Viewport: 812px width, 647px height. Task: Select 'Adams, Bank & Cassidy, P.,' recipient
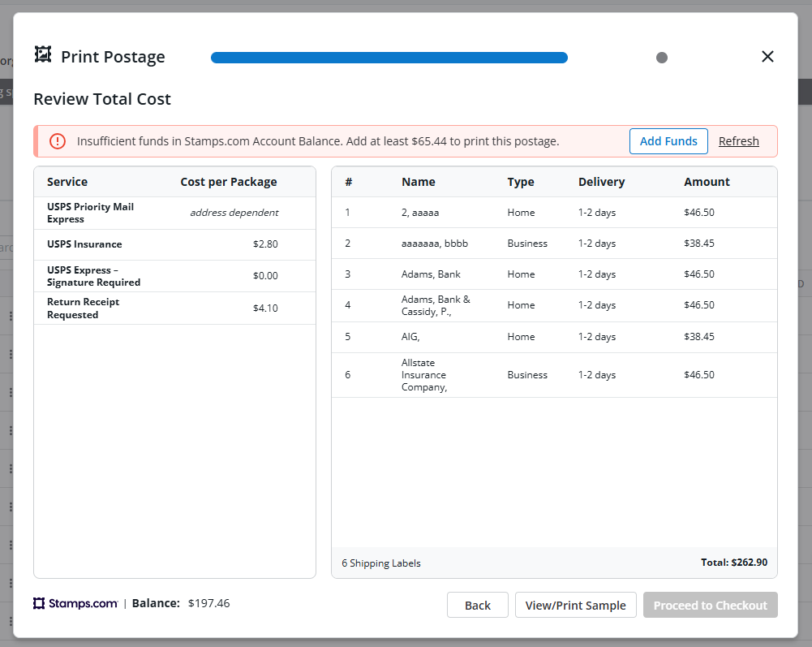[436, 305]
